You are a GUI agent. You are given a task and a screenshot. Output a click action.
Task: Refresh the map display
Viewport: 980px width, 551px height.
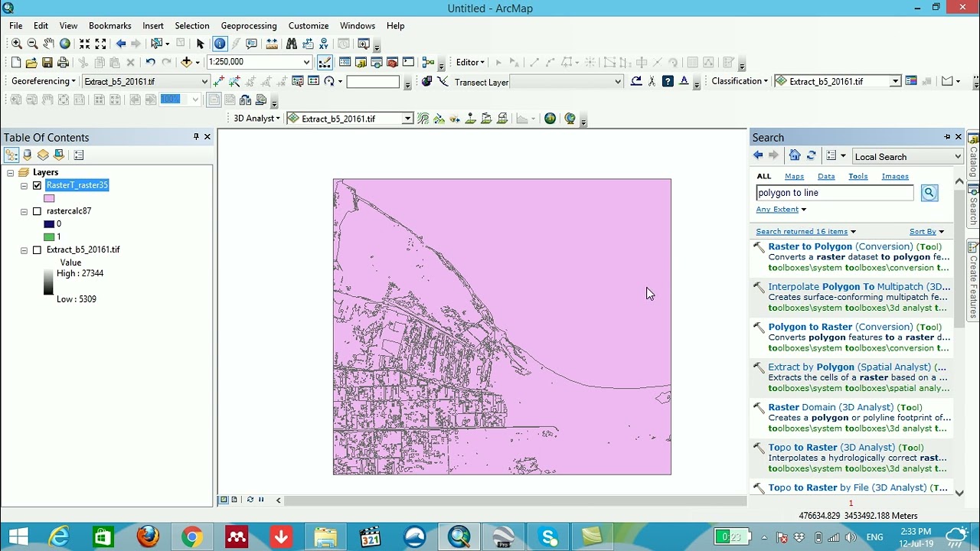click(x=250, y=500)
